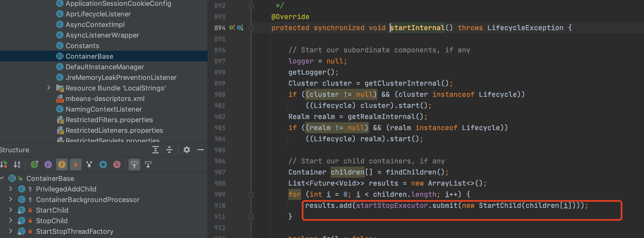Click Collapse All in Structure panel
Image resolution: width=644 pixels, height=238 pixels.
(169, 150)
